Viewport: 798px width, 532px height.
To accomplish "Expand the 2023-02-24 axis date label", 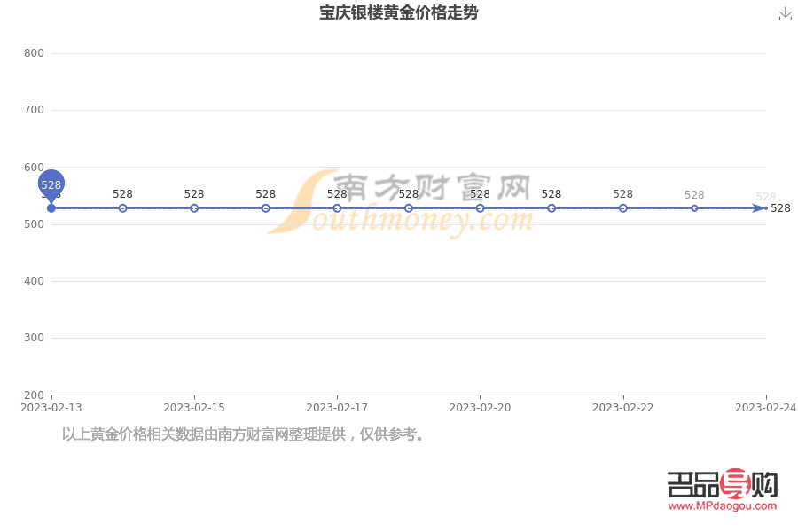I will tap(765, 408).
